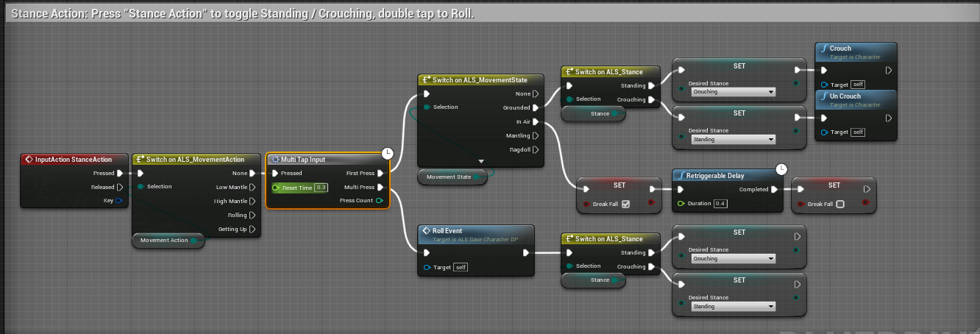Screen dimensions: 980x334
Task: Check the Break Fall checkbox after Retriggerable Delay
Action: click(x=840, y=204)
